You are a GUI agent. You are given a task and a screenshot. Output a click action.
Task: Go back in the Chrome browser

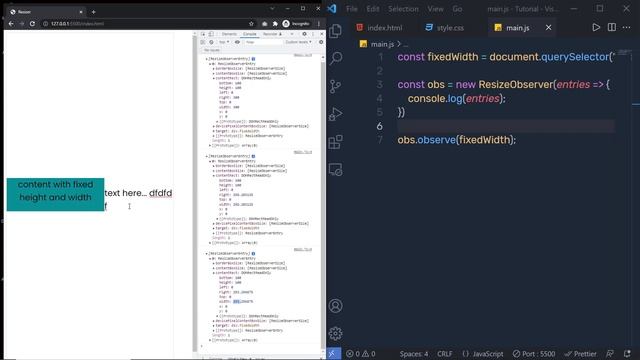click(11, 24)
